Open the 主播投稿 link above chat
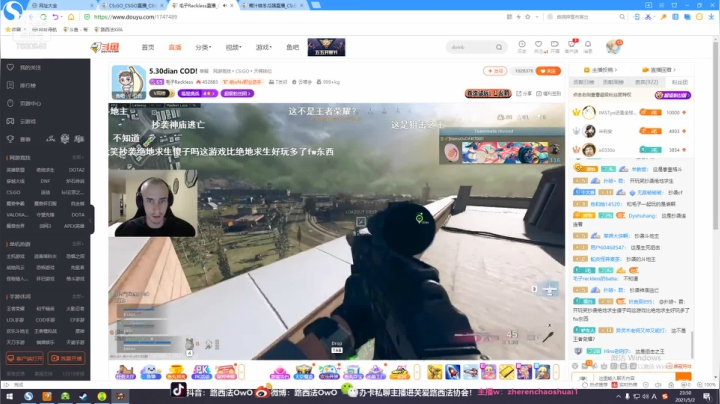The width and height of the screenshot is (720, 404). coord(600,70)
